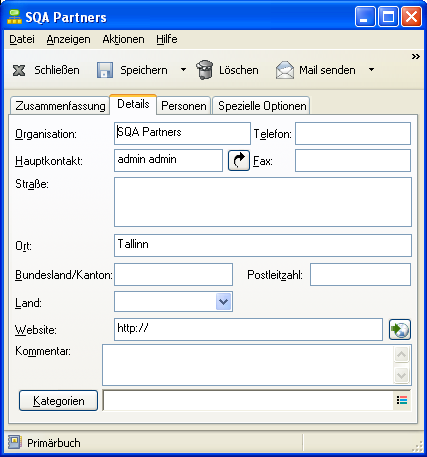Switch to the Personen tab
427x457 pixels.
[x=184, y=106]
